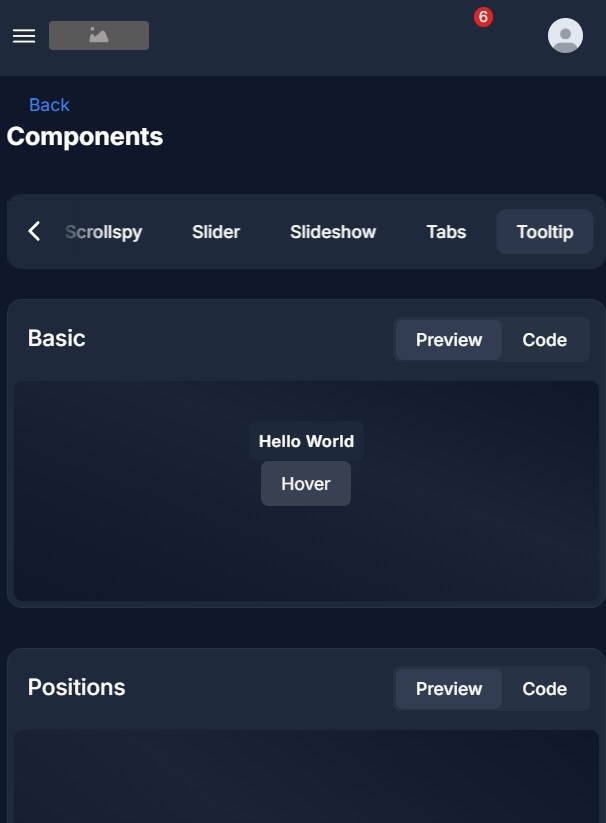Open the Slideshow tab
This screenshot has width=606, height=823.
[333, 232]
